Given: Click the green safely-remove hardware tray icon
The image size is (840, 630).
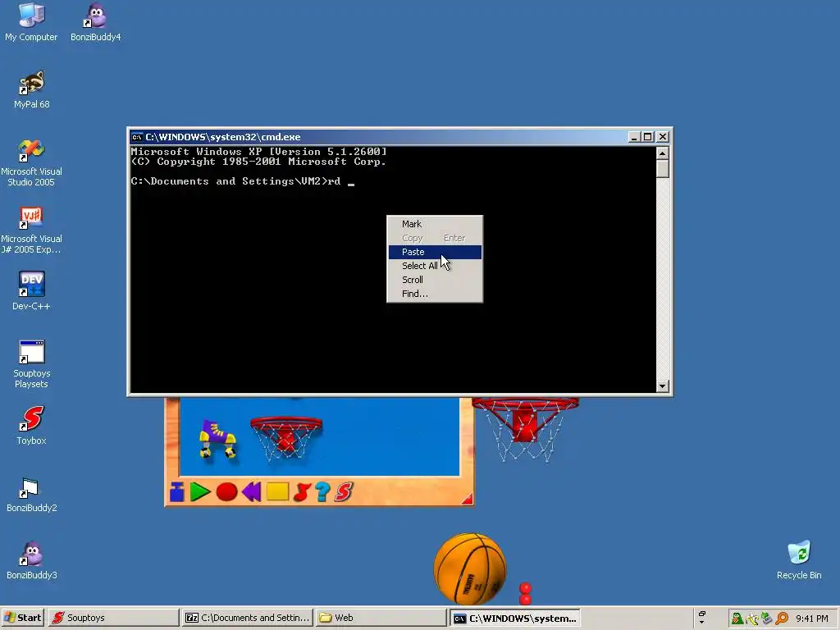Looking at the screenshot, I should [767, 619].
